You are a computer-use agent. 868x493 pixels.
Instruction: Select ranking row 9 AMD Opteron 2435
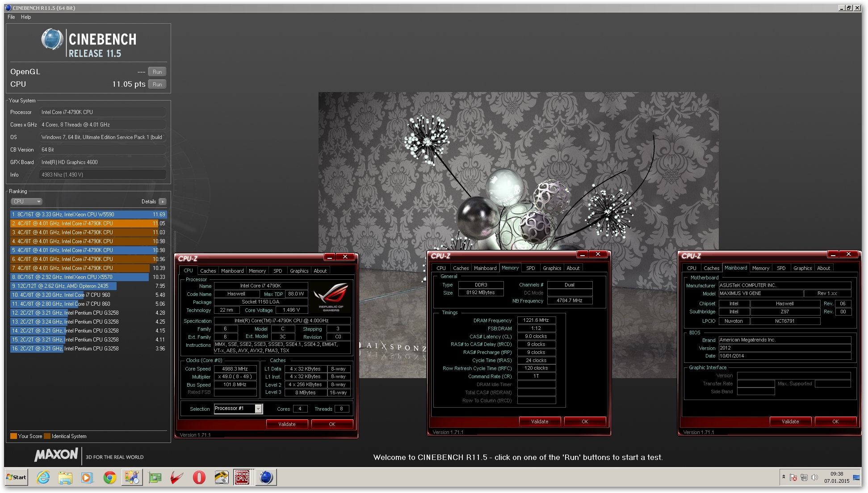[88, 286]
